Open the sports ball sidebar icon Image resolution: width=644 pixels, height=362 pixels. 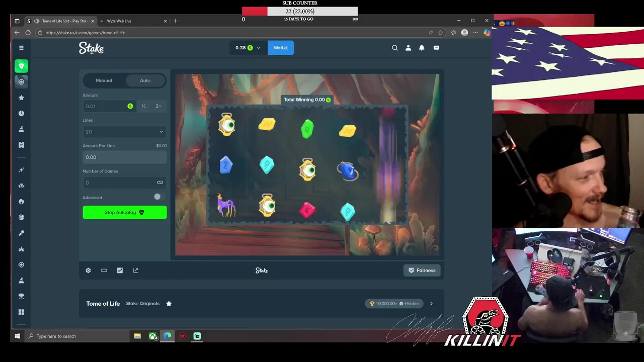[x=21, y=81]
